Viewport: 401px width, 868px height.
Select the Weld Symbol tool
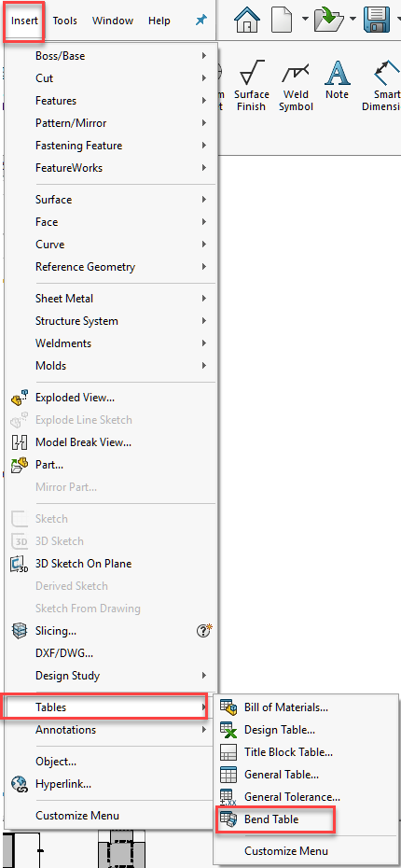click(x=296, y=87)
